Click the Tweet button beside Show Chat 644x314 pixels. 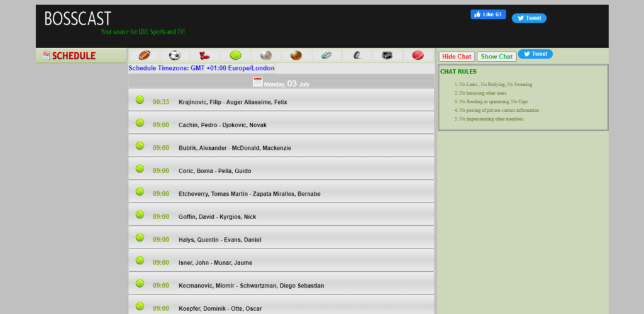[x=535, y=54]
